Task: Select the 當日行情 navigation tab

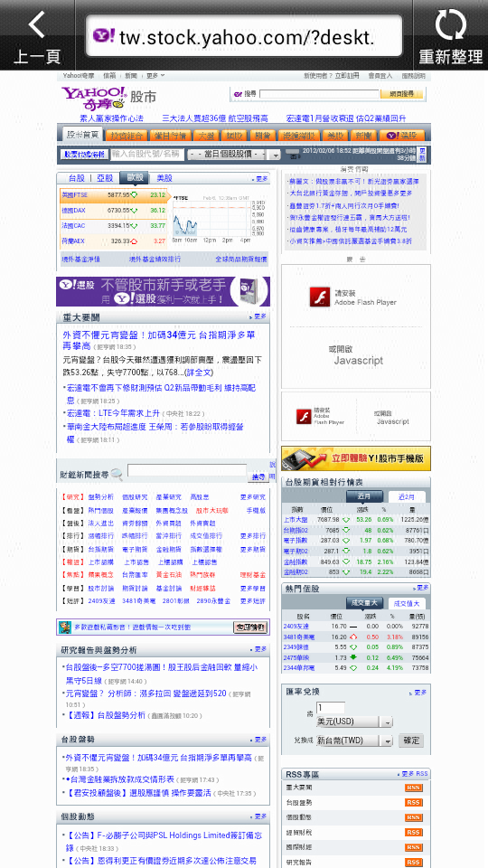Action: click(171, 136)
